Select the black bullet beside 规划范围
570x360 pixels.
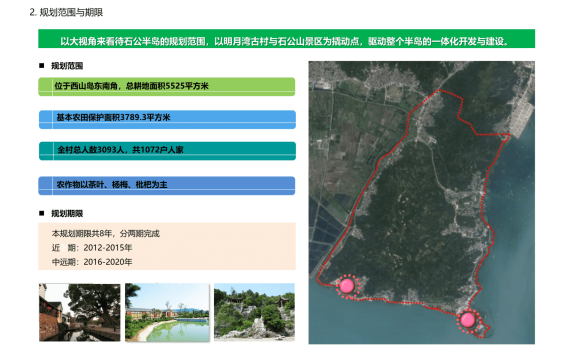click(x=41, y=66)
